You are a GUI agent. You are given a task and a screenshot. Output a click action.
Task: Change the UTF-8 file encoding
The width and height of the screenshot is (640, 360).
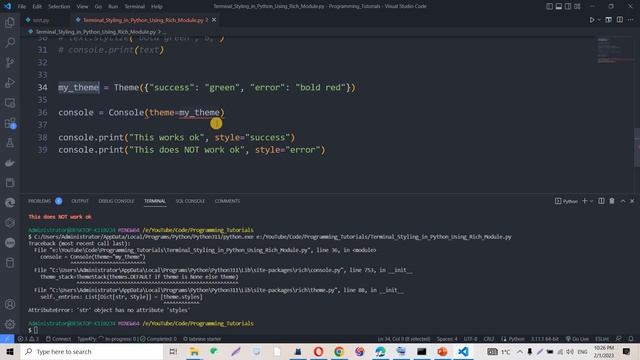tap(470, 339)
